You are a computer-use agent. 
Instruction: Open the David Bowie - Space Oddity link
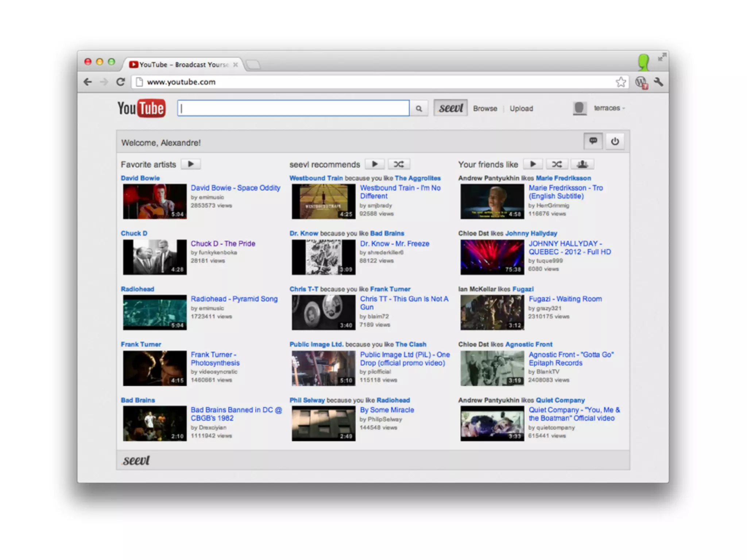pyautogui.click(x=235, y=188)
